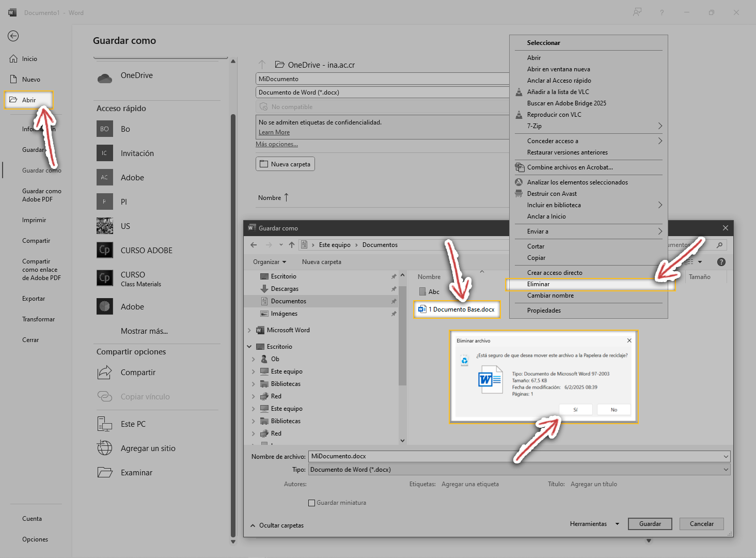Image resolution: width=756 pixels, height=558 pixels.
Task: Click the help question mark icon in dialog
Action: pyautogui.click(x=721, y=262)
